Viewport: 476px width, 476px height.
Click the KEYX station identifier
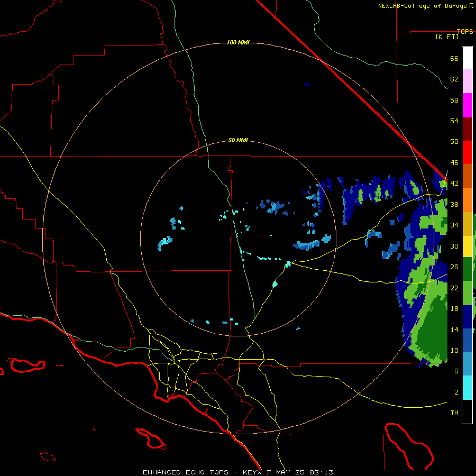click(253, 472)
